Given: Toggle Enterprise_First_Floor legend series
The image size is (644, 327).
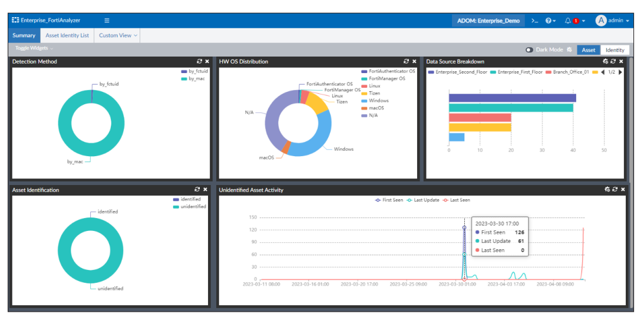Looking at the screenshot, I should point(516,72).
